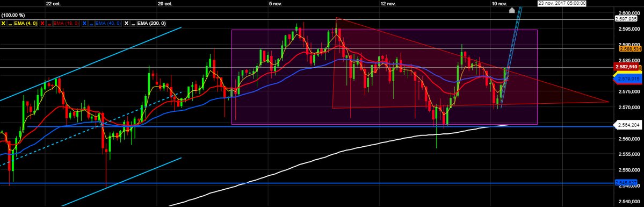Click the blue 2.545,627 price level tag

(626, 182)
